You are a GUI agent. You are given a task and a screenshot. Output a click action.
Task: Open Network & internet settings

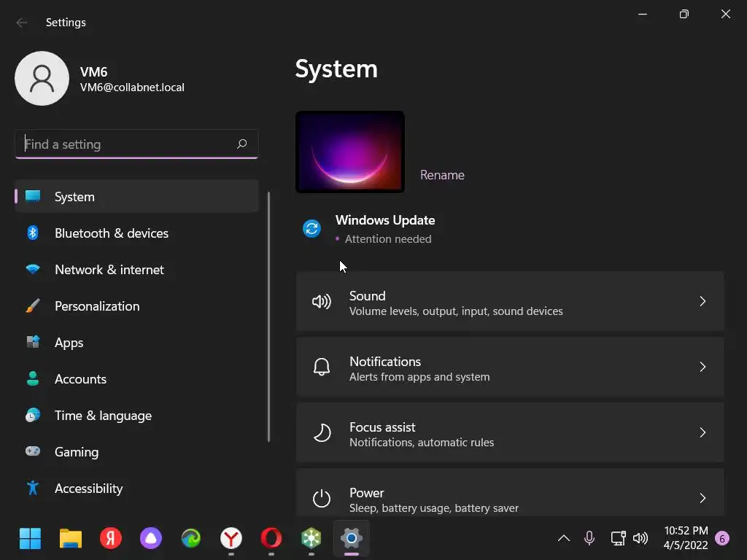pos(136,270)
